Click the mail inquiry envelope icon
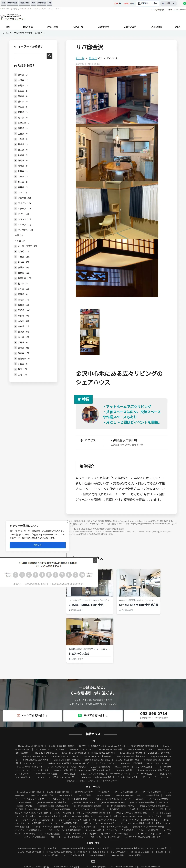Screen dimensions: 186x868 tap(19, 715)
